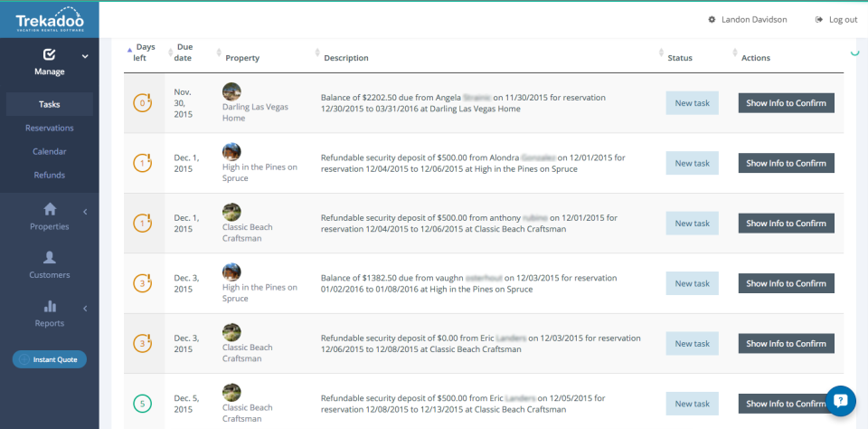
Task: Click the green 5 days left circle
Action: point(142,404)
